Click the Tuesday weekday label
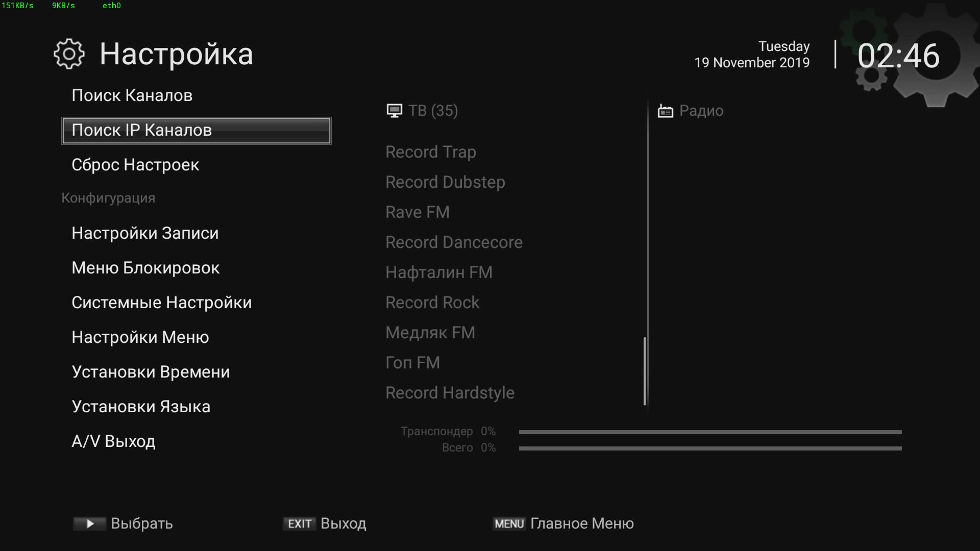The width and height of the screenshot is (980, 551). pyautogui.click(x=784, y=46)
